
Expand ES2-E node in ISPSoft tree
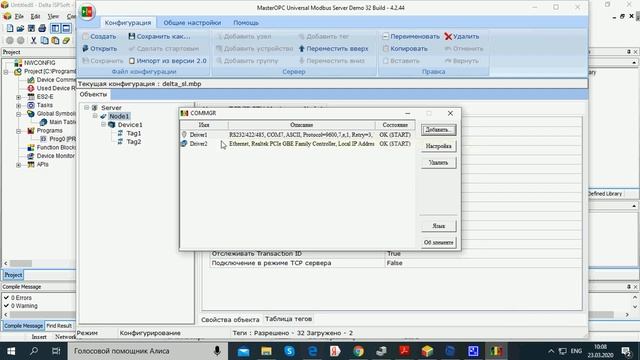click(18, 97)
